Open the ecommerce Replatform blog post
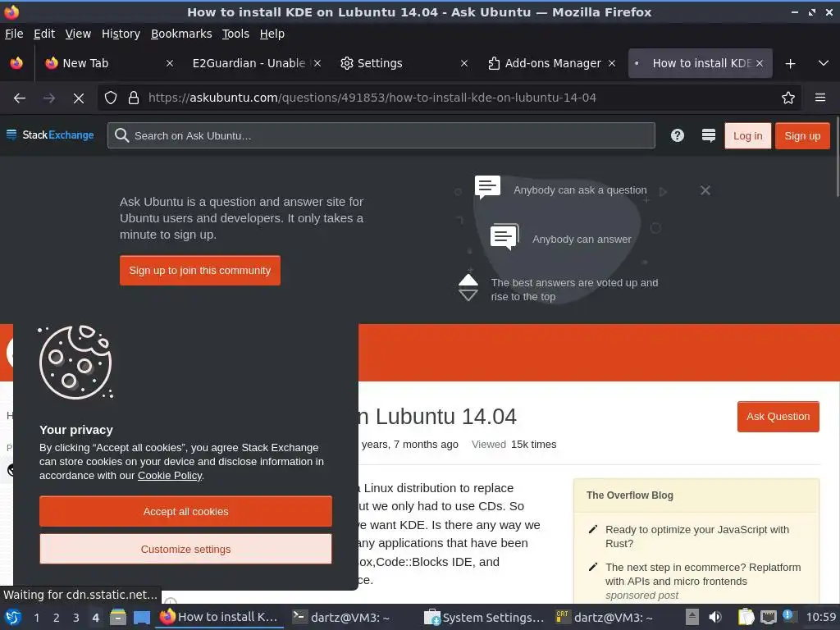Viewport: 840px width, 630px height. pos(702,574)
